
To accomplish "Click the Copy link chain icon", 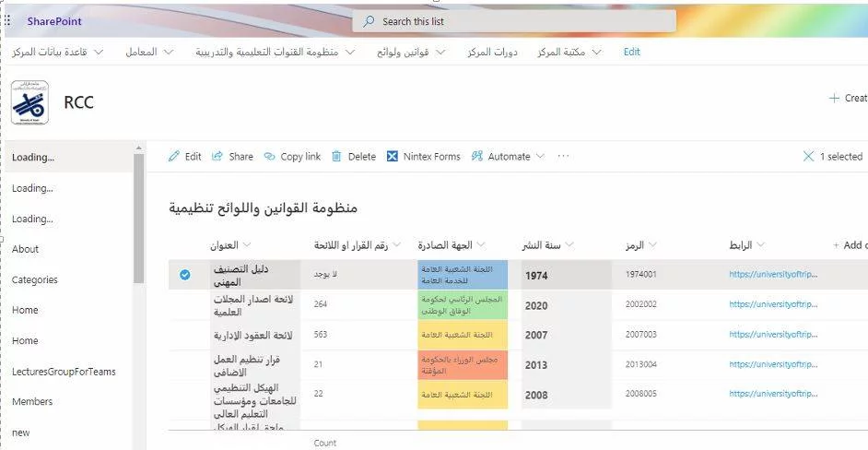I will [x=270, y=157].
